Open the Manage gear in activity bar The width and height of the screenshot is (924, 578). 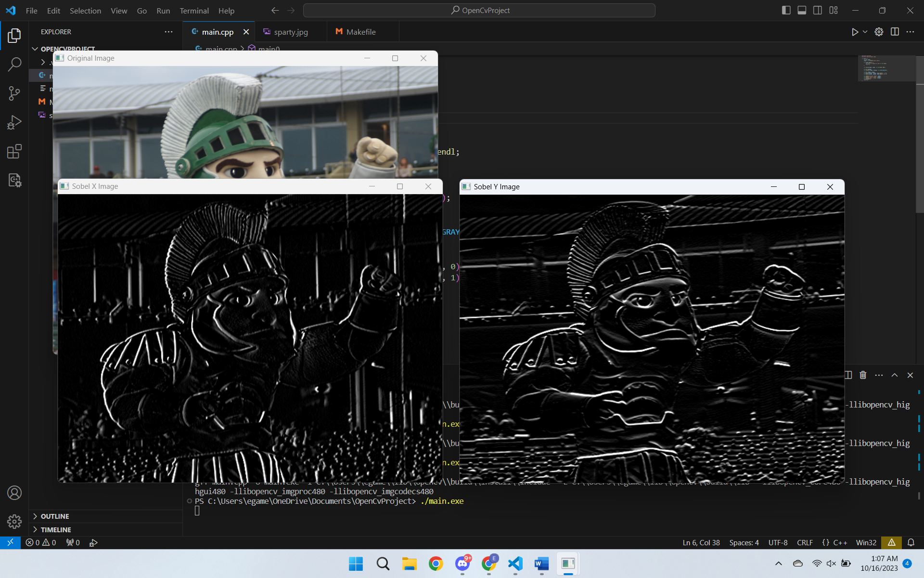point(14,521)
